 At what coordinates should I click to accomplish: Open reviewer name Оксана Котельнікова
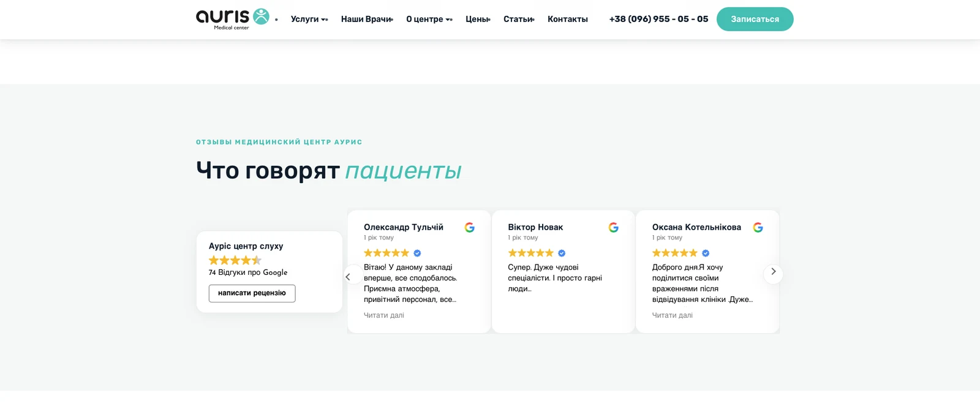tap(696, 227)
